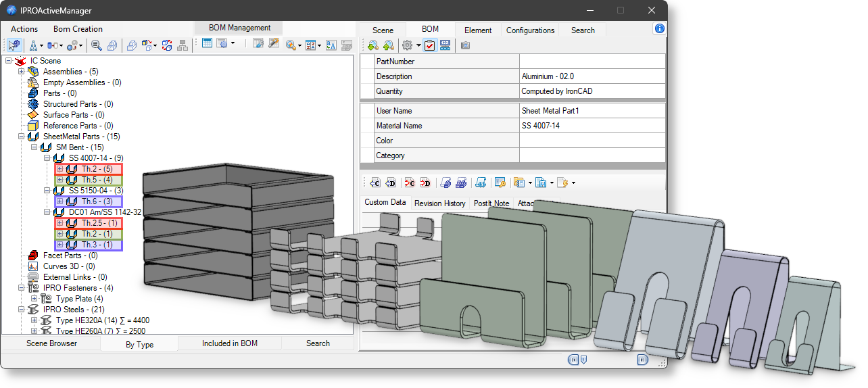This screenshot has height=388, width=868.
Task: Expand the Th.6 - (3) node
Action: coord(59,201)
